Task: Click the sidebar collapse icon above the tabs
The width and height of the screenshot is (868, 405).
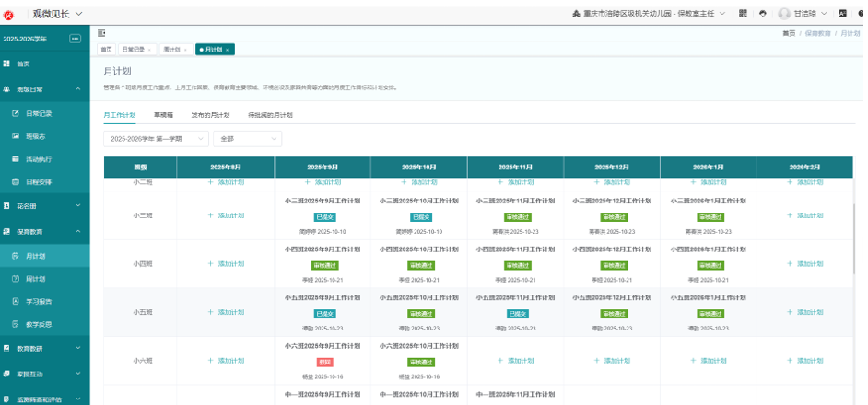Action: point(101,32)
